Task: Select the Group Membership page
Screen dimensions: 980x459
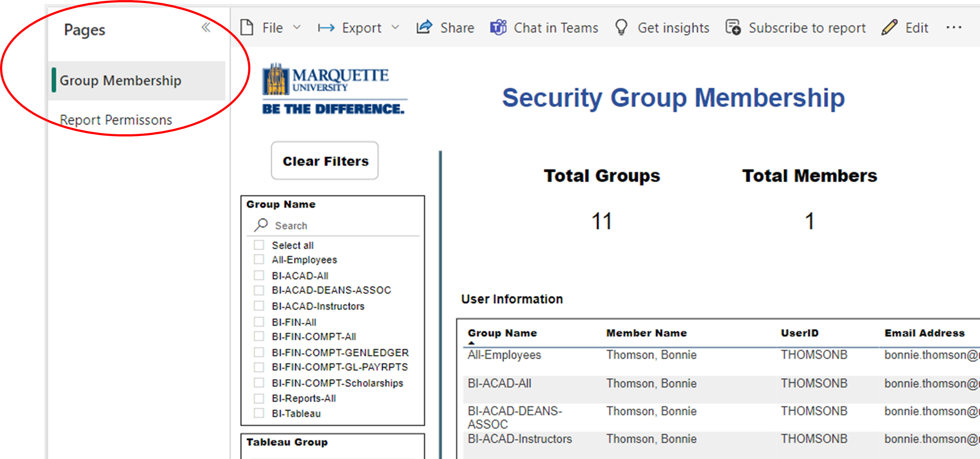Action: click(x=120, y=81)
